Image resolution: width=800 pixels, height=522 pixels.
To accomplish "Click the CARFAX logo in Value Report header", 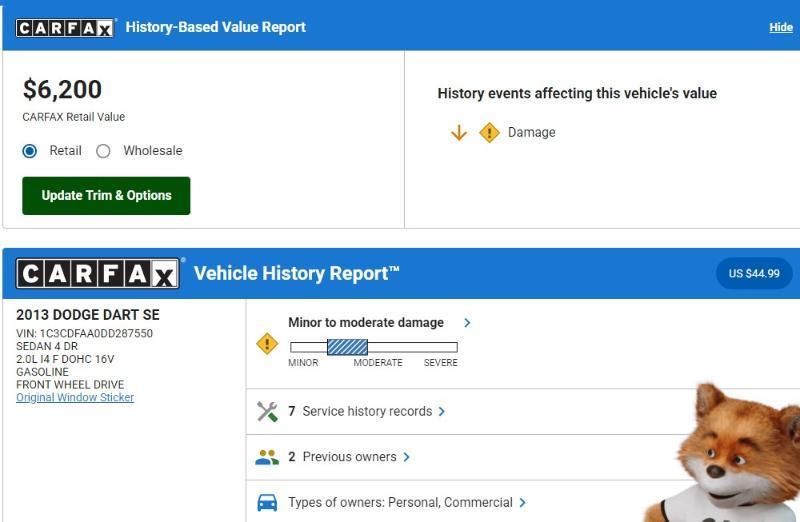I will click(x=65, y=28).
